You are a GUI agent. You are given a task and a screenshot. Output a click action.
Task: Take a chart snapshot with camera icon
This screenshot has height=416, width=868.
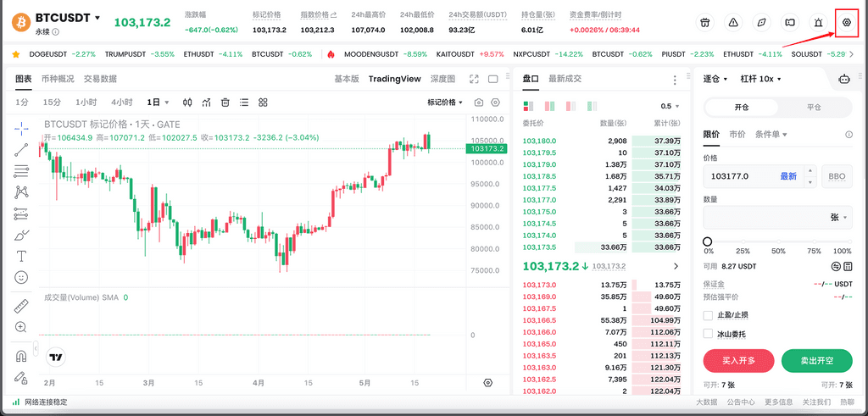pyautogui.click(x=479, y=103)
